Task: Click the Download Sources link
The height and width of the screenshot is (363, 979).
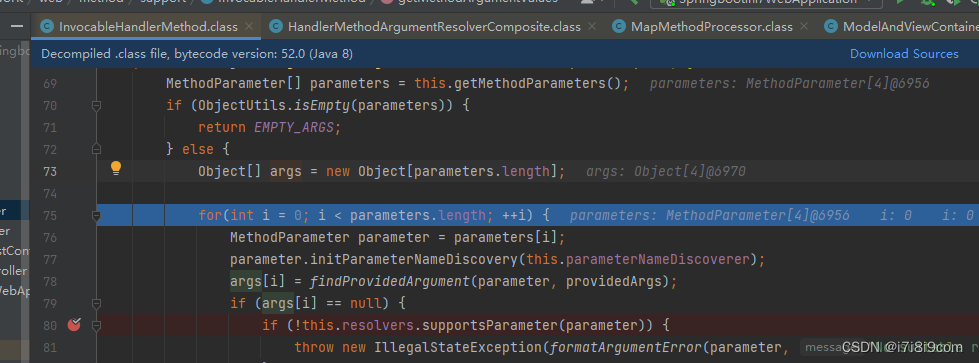Action: [904, 54]
